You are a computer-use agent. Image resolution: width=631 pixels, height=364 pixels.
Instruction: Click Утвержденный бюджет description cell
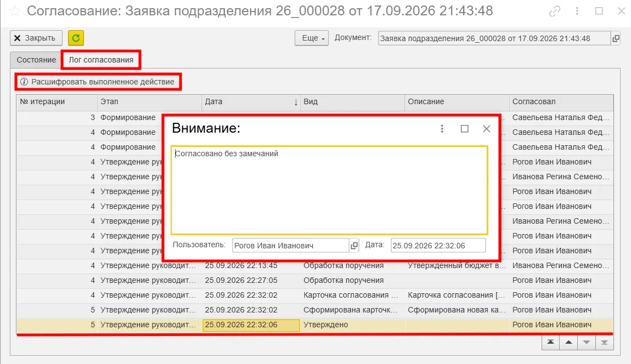pyautogui.click(x=457, y=265)
